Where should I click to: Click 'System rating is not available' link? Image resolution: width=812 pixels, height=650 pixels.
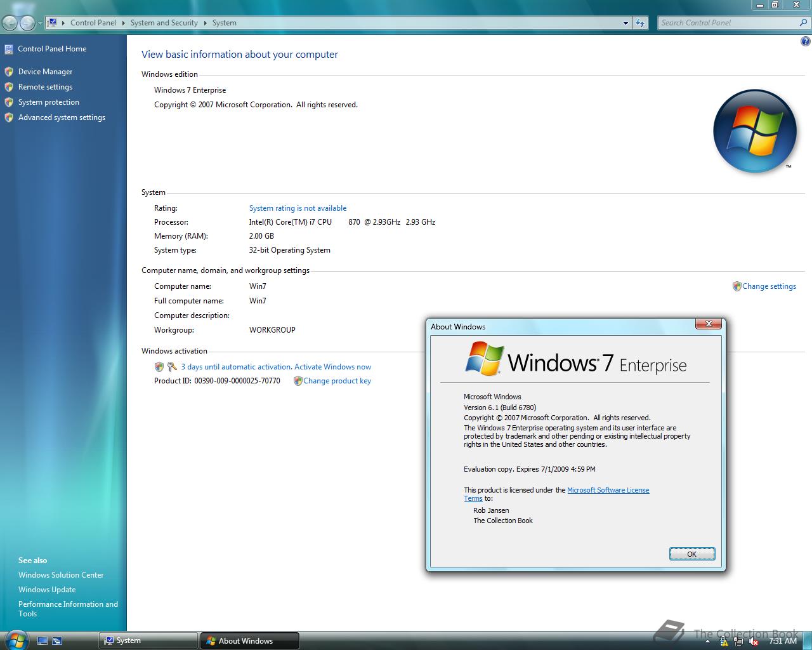298,208
